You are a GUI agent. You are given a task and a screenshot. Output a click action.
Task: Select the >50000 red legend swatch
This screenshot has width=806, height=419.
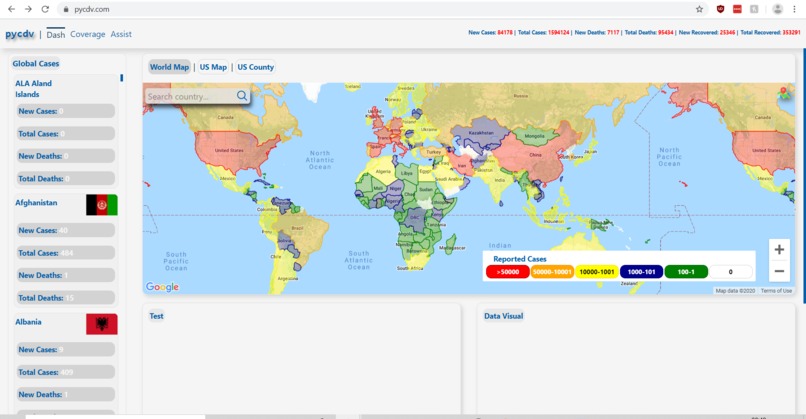pyautogui.click(x=507, y=272)
